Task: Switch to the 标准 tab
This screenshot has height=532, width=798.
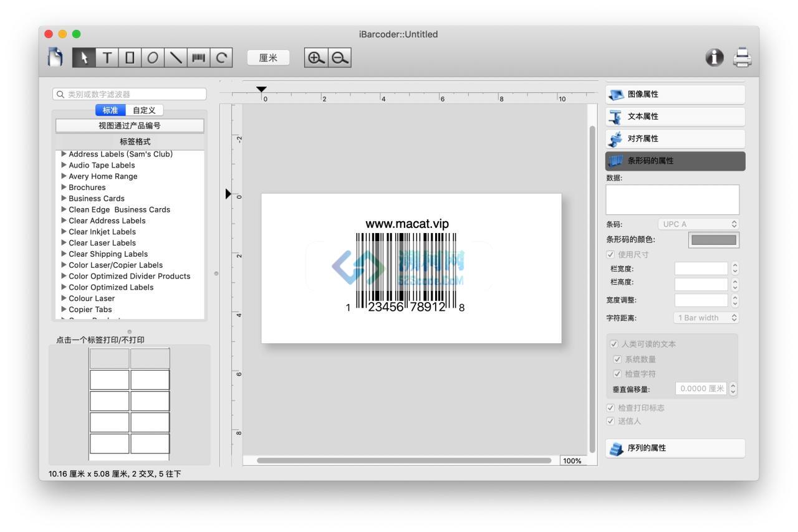Action: 110,110
